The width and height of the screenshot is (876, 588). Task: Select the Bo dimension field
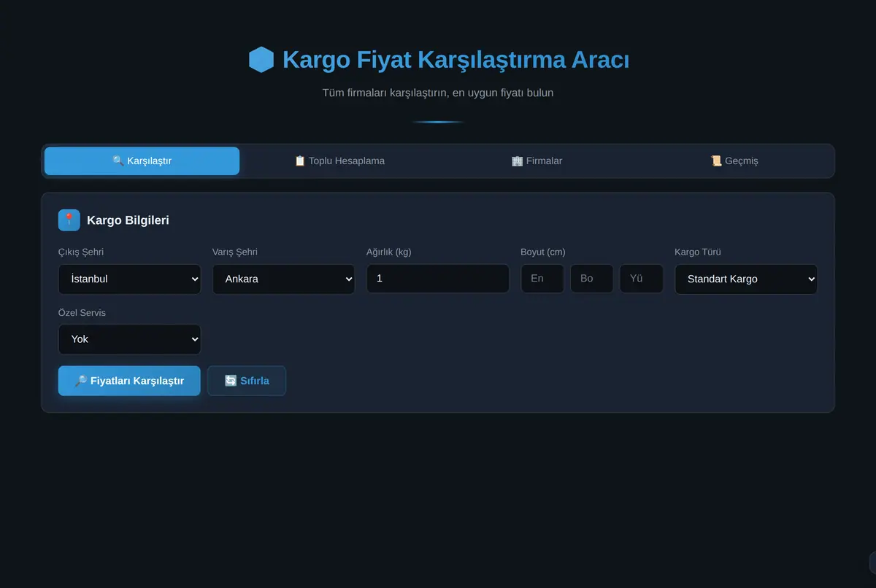[x=592, y=279]
